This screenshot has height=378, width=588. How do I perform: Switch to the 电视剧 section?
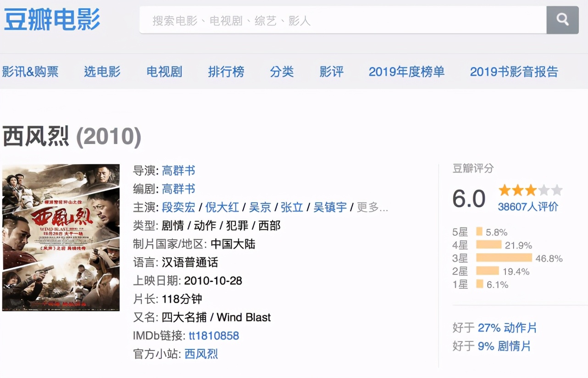pos(164,72)
